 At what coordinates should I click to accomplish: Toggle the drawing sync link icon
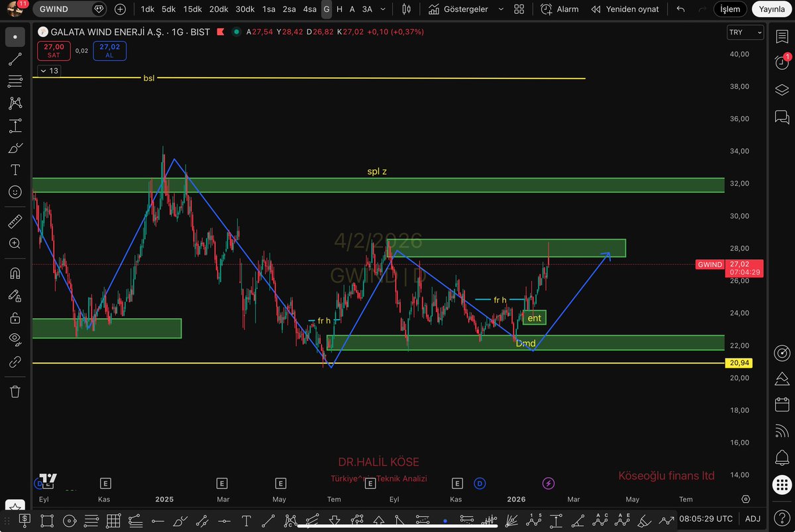pyautogui.click(x=15, y=362)
